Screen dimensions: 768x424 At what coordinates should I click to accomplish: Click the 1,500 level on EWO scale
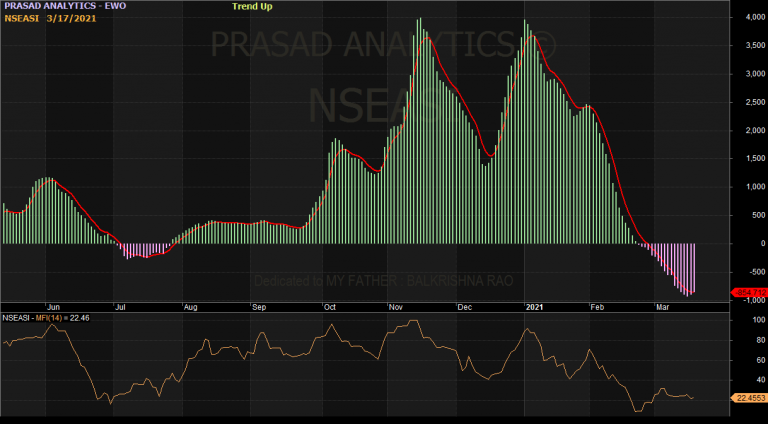tap(756, 159)
